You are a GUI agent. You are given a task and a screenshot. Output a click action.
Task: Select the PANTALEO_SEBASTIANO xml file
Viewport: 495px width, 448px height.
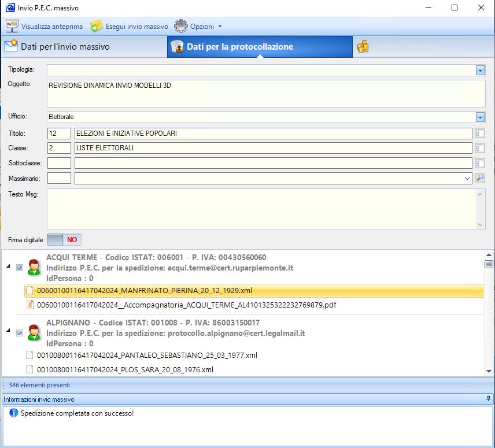(146, 355)
